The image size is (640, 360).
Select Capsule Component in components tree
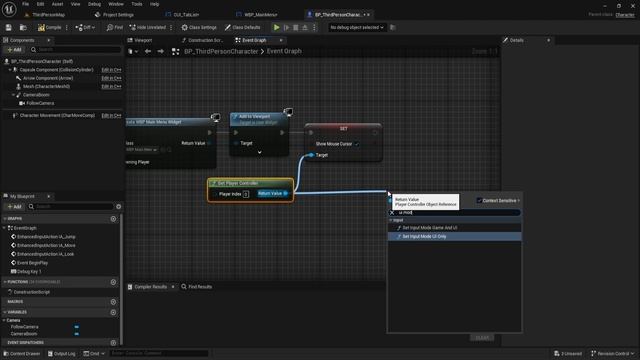pos(56,70)
